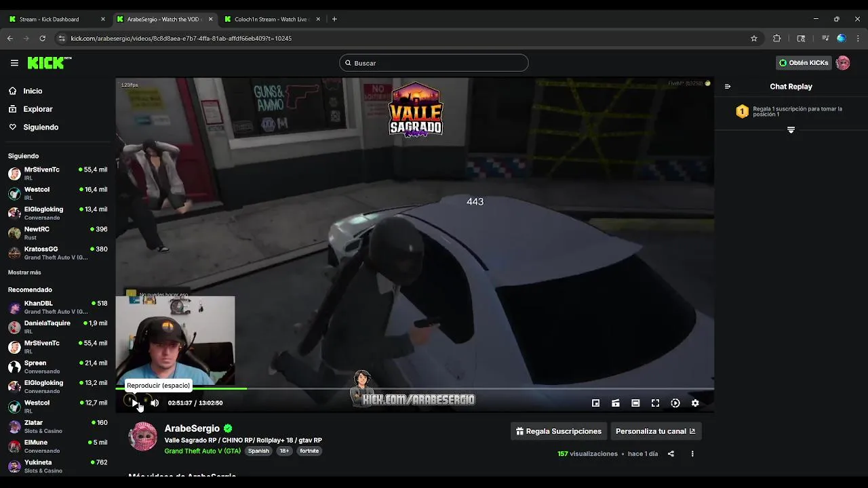Click the address bar URL

(x=181, y=39)
